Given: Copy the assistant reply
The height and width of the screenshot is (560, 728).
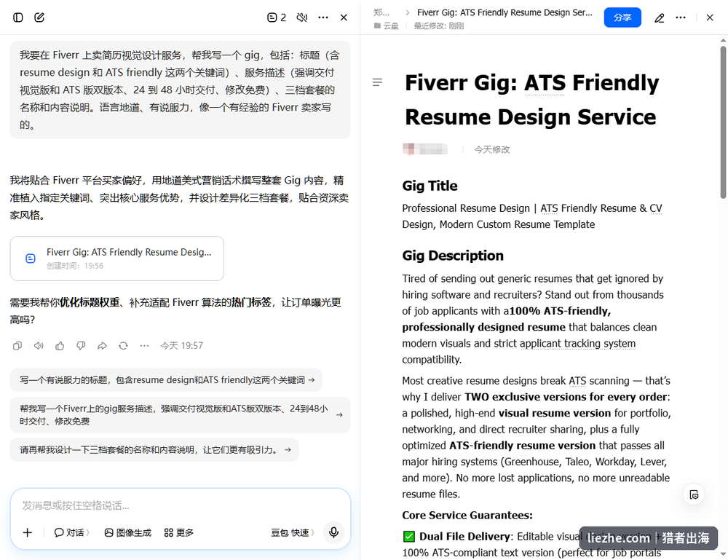Looking at the screenshot, I should pyautogui.click(x=17, y=345).
